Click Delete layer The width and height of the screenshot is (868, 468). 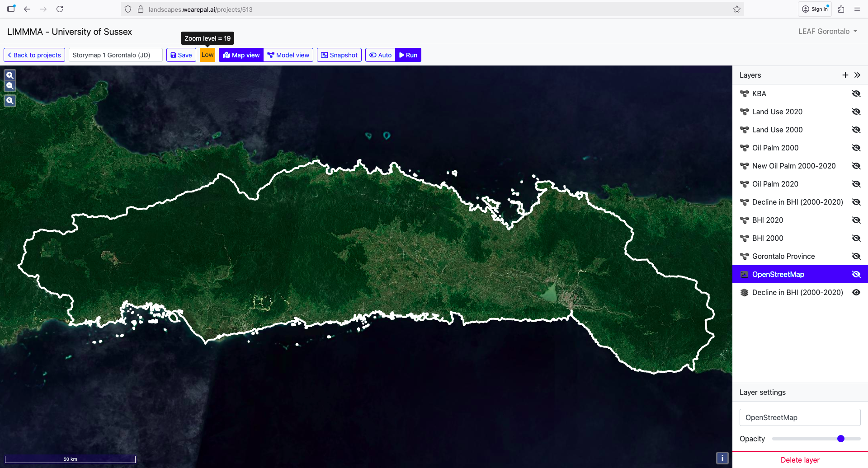800,460
